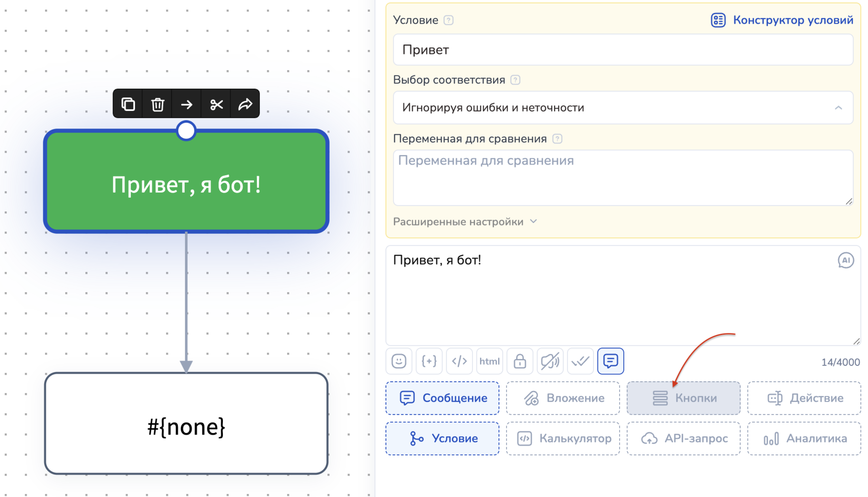Open the emoji picker
This screenshot has height=497, width=868.
[x=399, y=361]
